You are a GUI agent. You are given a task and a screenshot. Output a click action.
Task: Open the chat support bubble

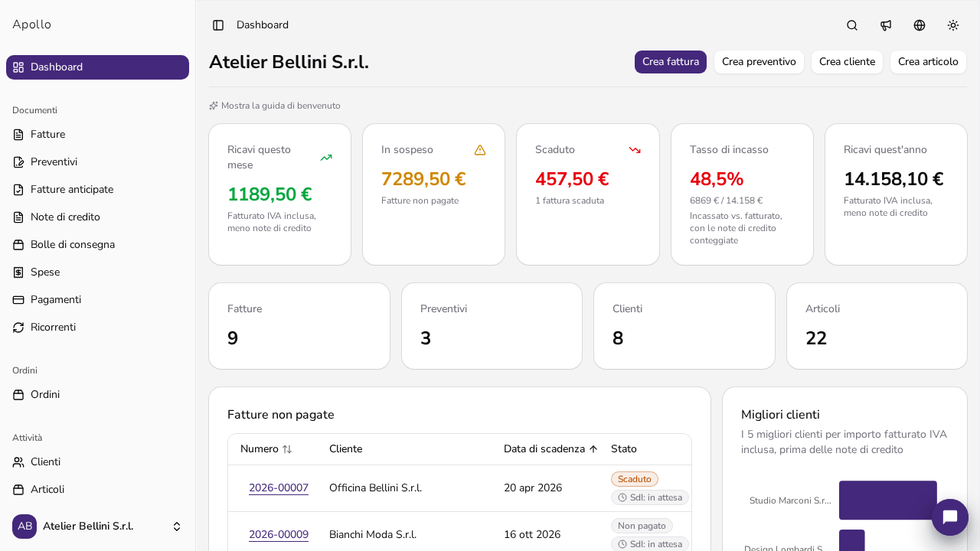[x=950, y=517]
